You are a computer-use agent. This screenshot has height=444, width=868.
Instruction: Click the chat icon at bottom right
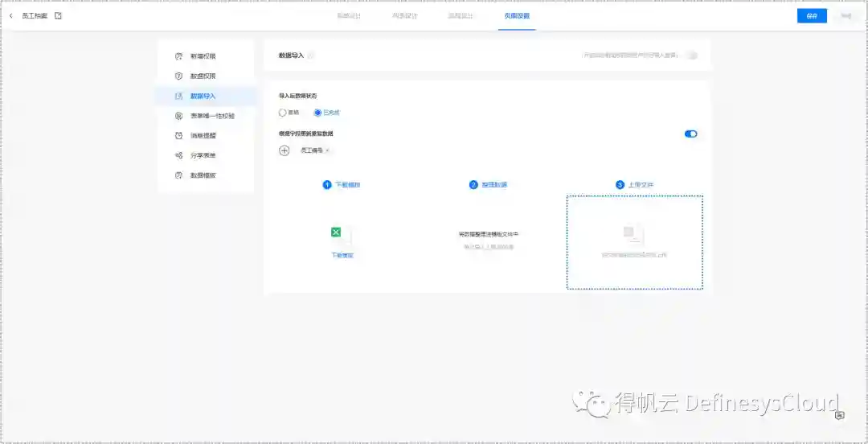[839, 415]
